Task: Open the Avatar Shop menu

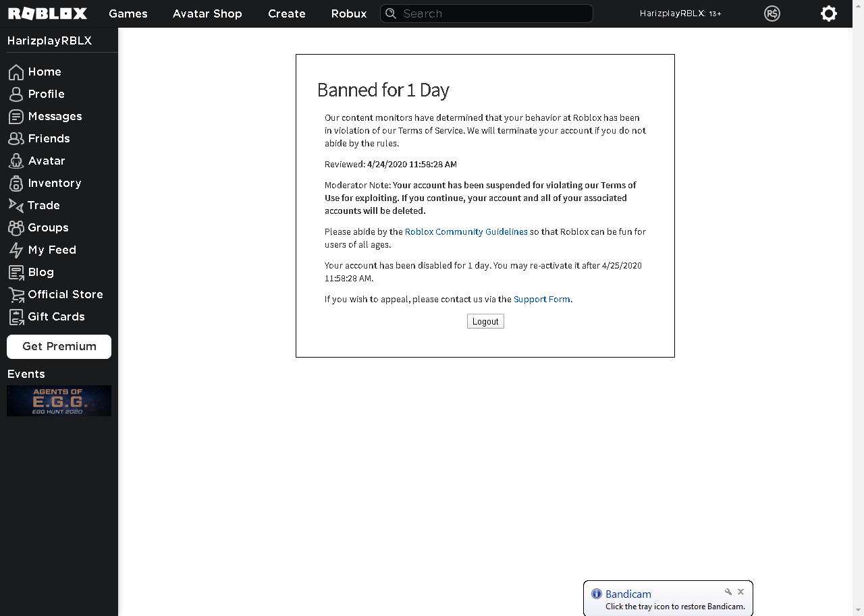Action: click(x=207, y=13)
